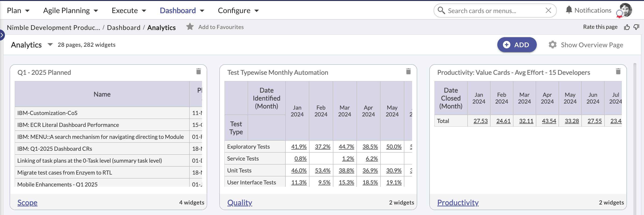The image size is (644, 215).
Task: Open the Agile Planning dropdown
Action: [71, 11]
